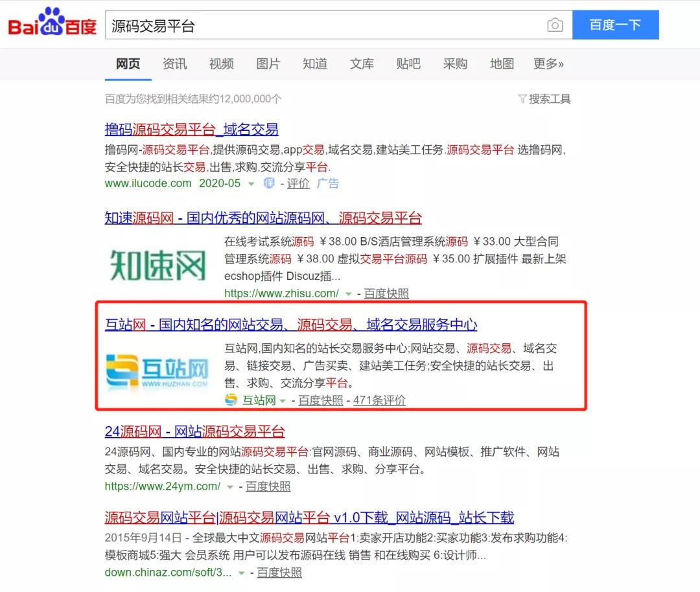The height and width of the screenshot is (592, 700).
Task: Expand dropdown arrow next to 互站网 source
Action: point(283,401)
